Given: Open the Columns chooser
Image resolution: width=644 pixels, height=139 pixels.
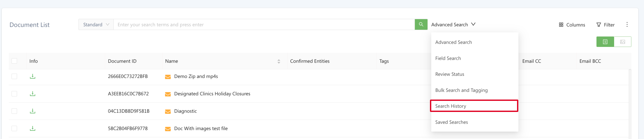Looking at the screenshot, I should (572, 25).
